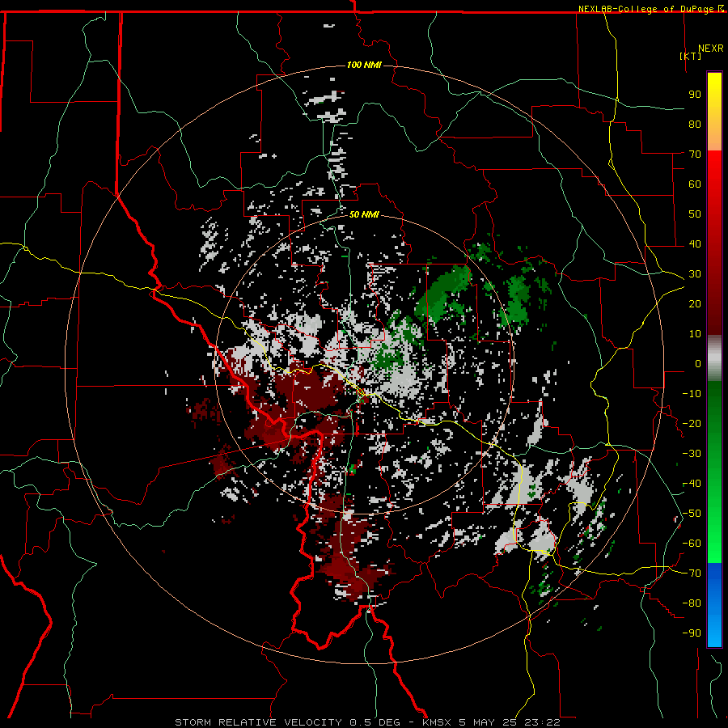This screenshot has width=728, height=728.
Task: Select the positive 70 scale value
Action: coord(695,154)
